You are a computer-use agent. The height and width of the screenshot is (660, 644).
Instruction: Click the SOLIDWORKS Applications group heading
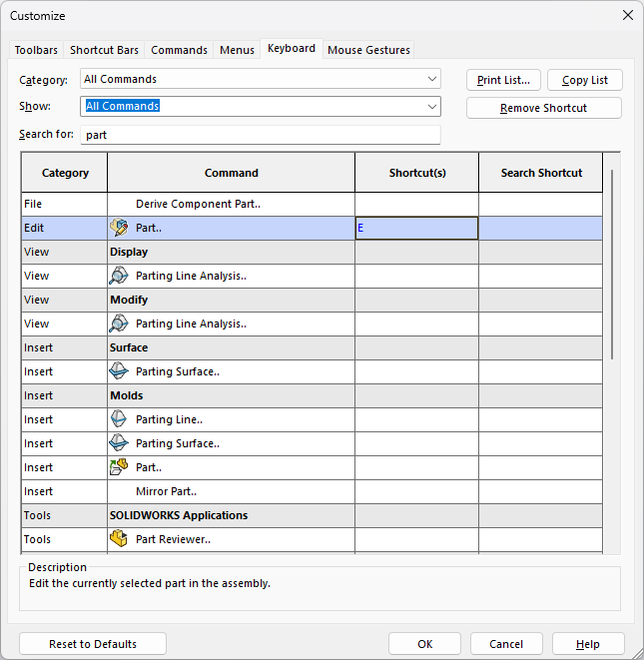(x=179, y=515)
